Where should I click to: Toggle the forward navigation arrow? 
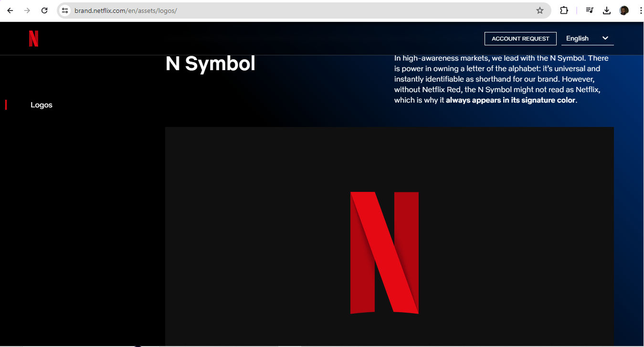(27, 10)
